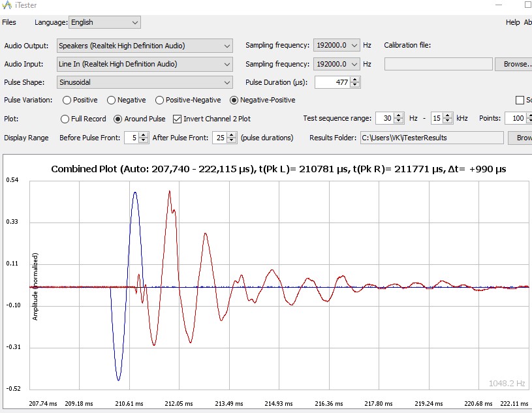532x413 pixels.
Task: Decrease test sequence upper kHz value
Action: pyautogui.click(x=448, y=121)
